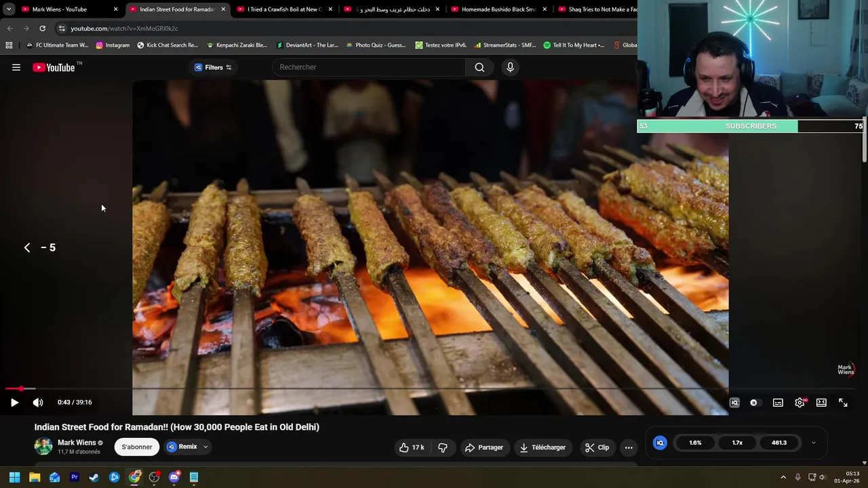Screen dimensions: 868x488
Task: Toggle subtitles in the video player
Action: pos(778,403)
